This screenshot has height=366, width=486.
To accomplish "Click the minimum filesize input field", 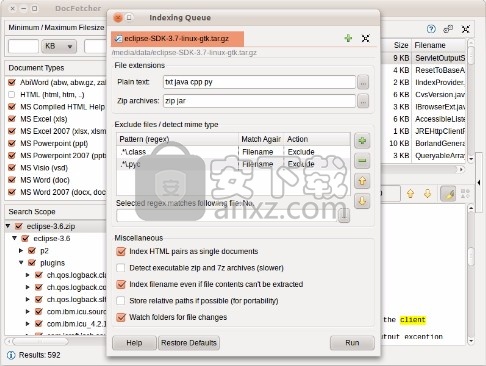I will pyautogui.click(x=23, y=46).
